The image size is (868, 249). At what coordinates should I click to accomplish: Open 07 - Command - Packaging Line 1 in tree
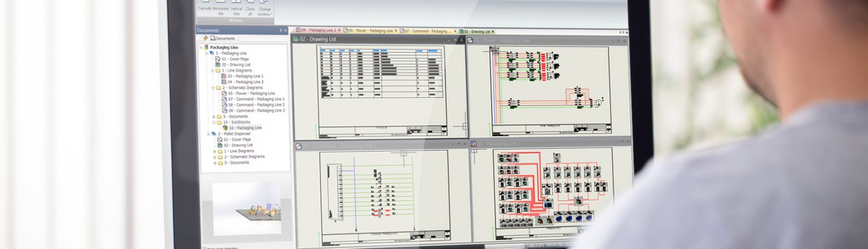[252, 99]
